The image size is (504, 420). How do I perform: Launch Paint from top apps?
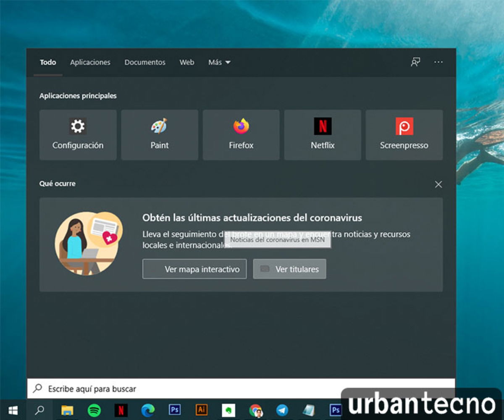click(159, 134)
